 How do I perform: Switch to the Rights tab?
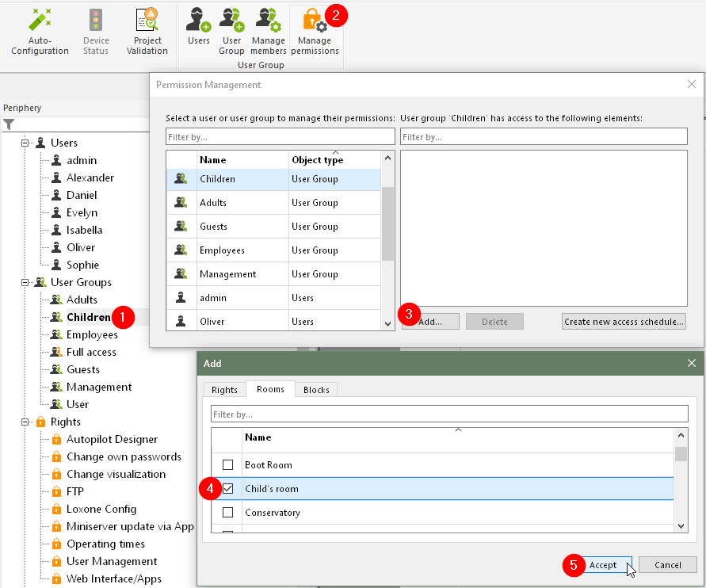pos(224,390)
